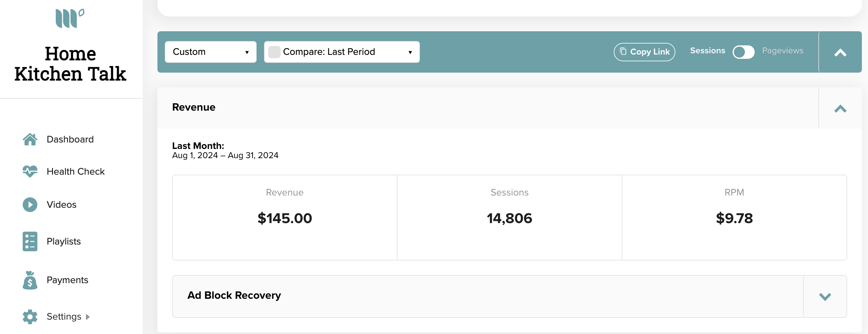Click the Ad Block Recovery heading
Screen dimensions: 868x334
point(234,295)
